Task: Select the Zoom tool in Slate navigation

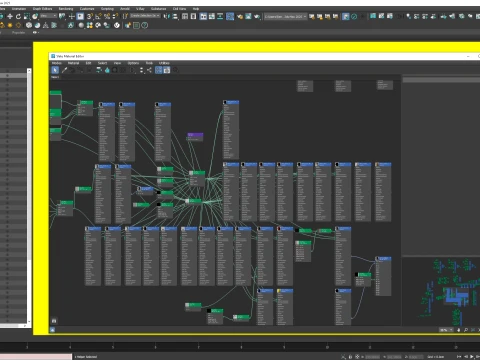Action: (x=466, y=330)
